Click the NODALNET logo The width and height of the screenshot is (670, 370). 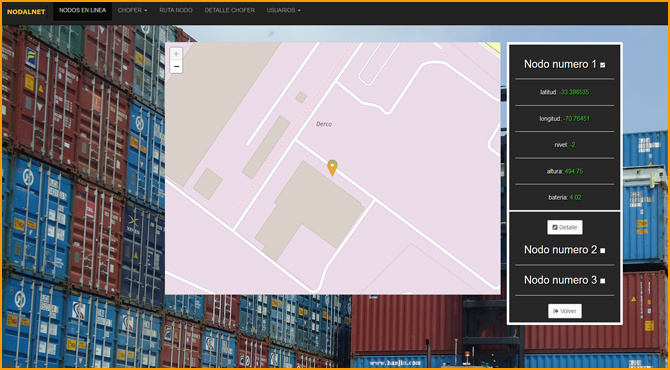pyautogui.click(x=26, y=12)
